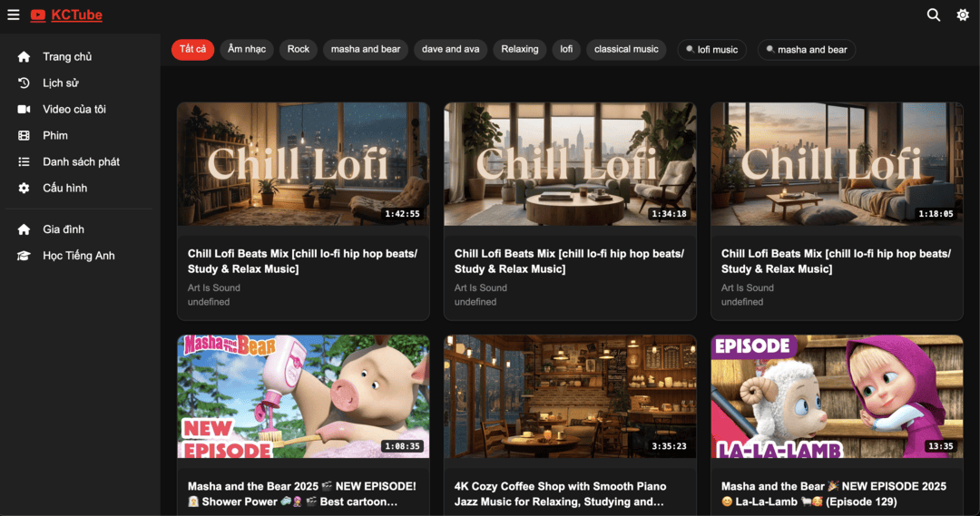Select the filled masha and bear chip
Screen dimensions: 980x516
click(x=366, y=49)
